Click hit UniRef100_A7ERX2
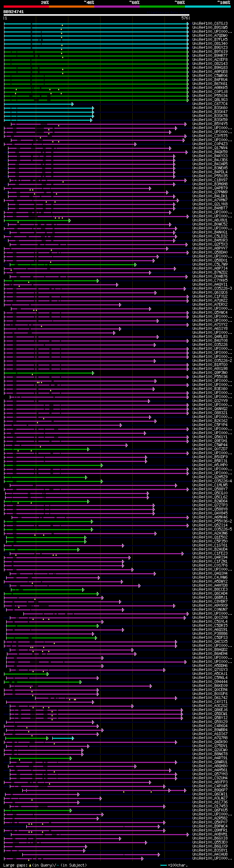This screenshot has height=868, width=234. [210, 305]
